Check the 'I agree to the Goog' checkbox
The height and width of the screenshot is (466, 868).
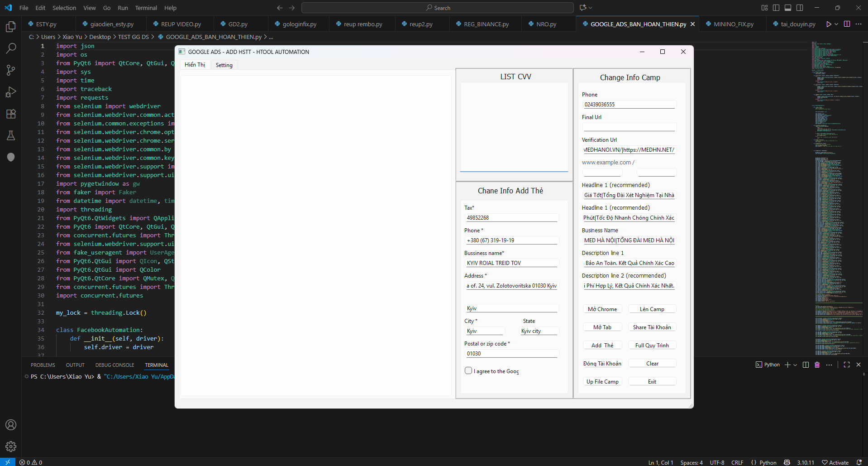point(468,370)
